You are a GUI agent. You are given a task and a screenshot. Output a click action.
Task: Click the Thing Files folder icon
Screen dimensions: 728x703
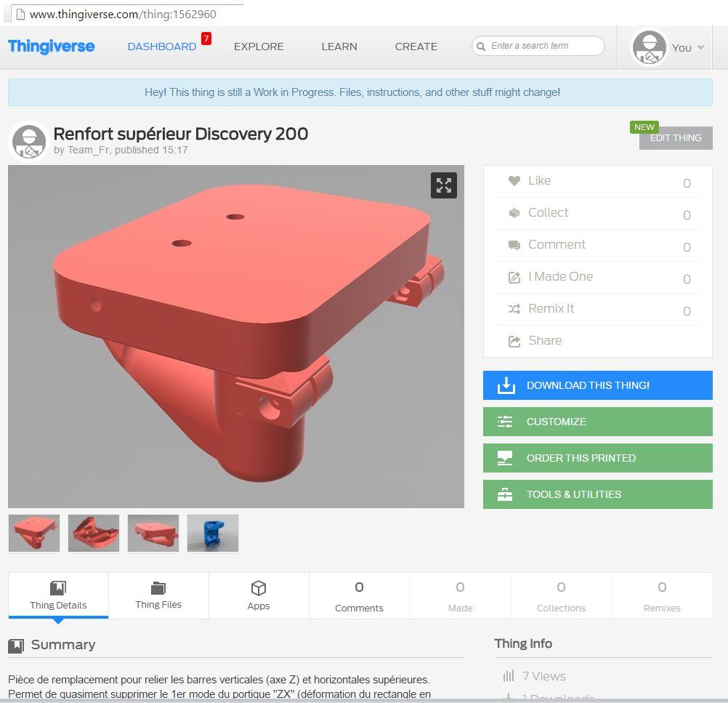click(158, 587)
